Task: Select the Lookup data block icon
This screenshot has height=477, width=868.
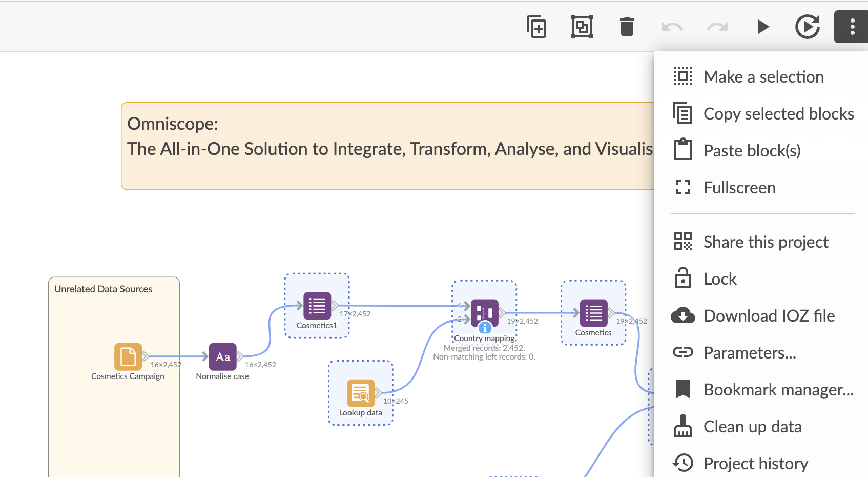Action: [x=361, y=393]
